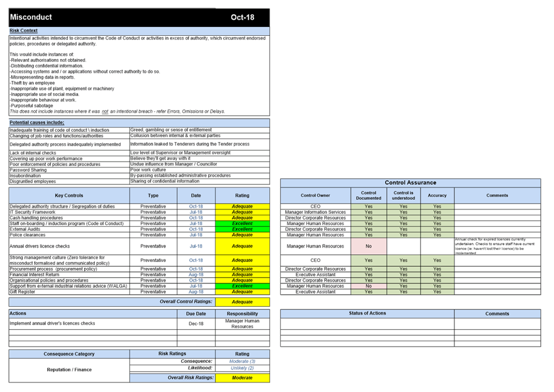
Task: Select the "Potential causes include;" heading
Action: point(37,123)
